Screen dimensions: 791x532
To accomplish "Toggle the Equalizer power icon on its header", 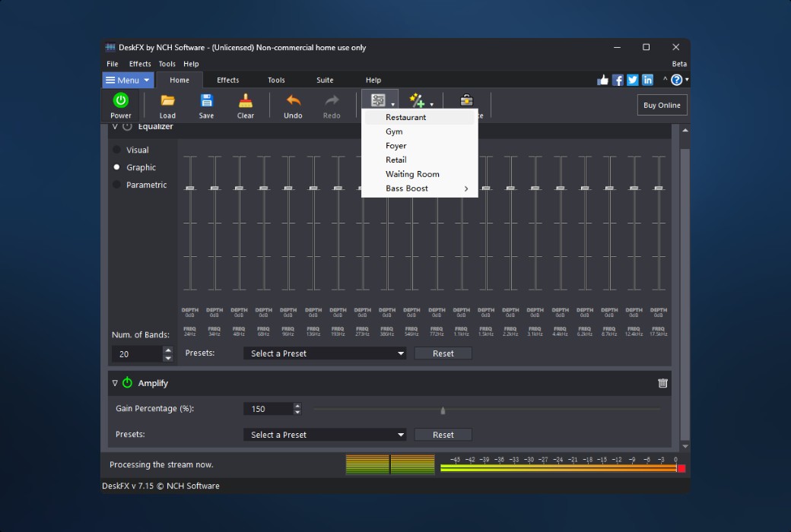I will click(125, 126).
